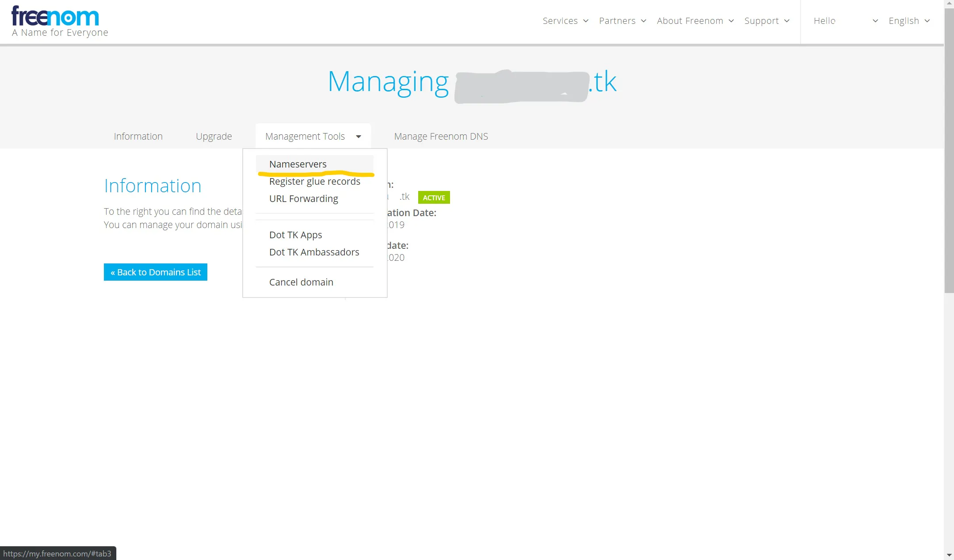Open the Upgrade tab
This screenshot has height=560, width=954.
coord(214,136)
